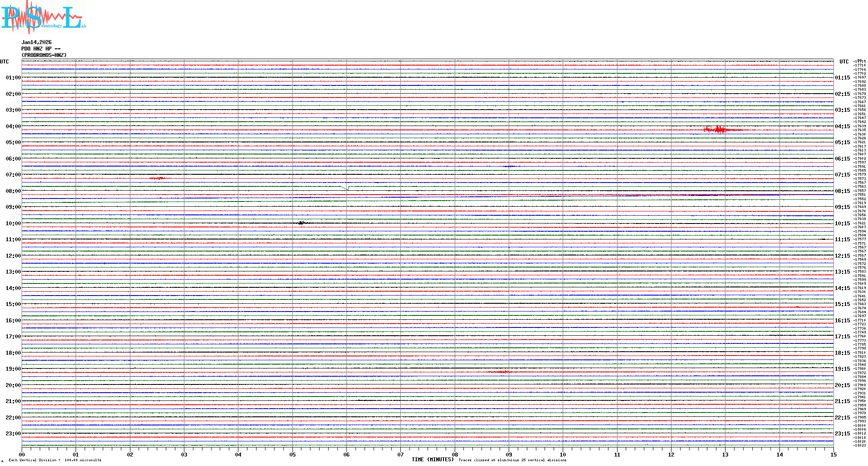Click the green trace glitch near minute 06
The width and height of the screenshot is (868, 466).
coord(346,188)
